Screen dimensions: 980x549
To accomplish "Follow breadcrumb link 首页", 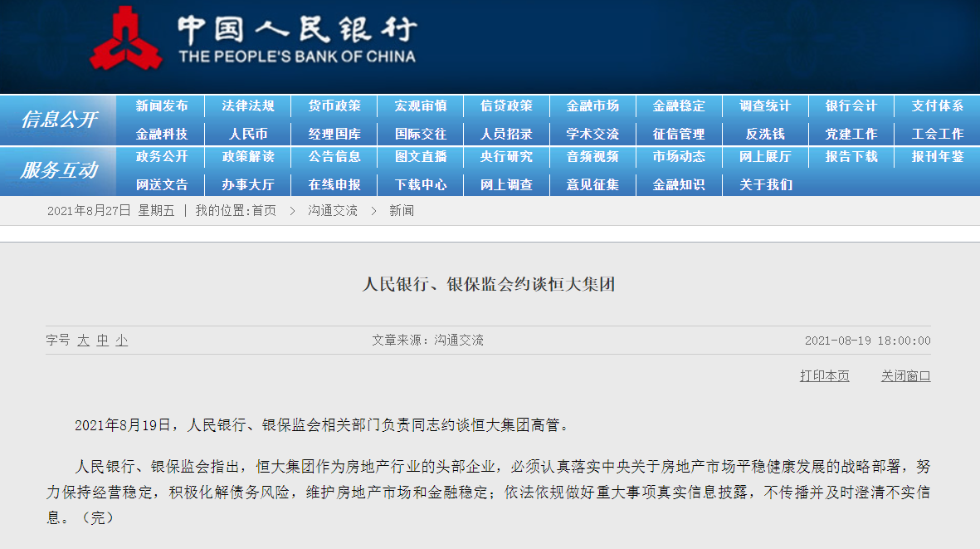I will click(264, 211).
